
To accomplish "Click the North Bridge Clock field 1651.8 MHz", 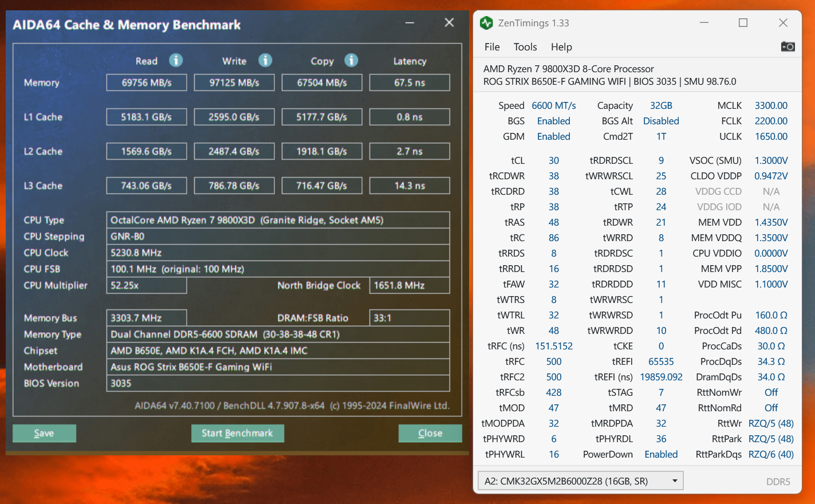I will click(x=410, y=285).
